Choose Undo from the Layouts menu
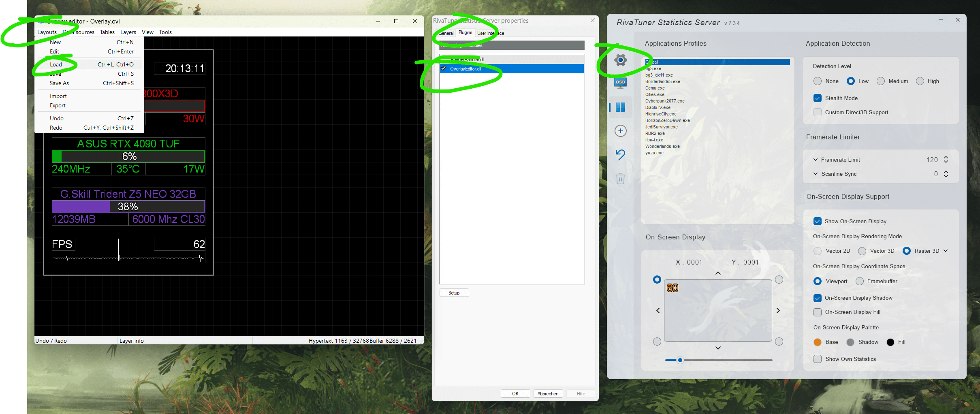Viewport: 980px width, 414px height. click(90, 118)
